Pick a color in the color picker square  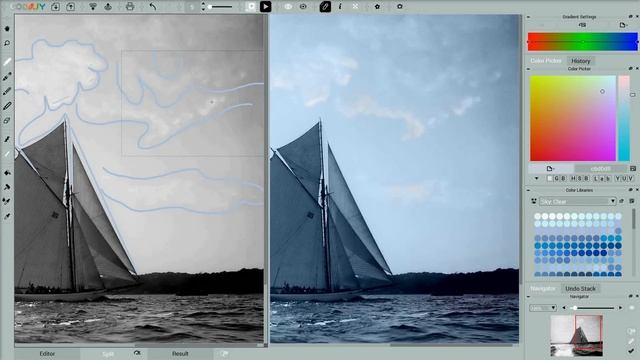(573, 118)
